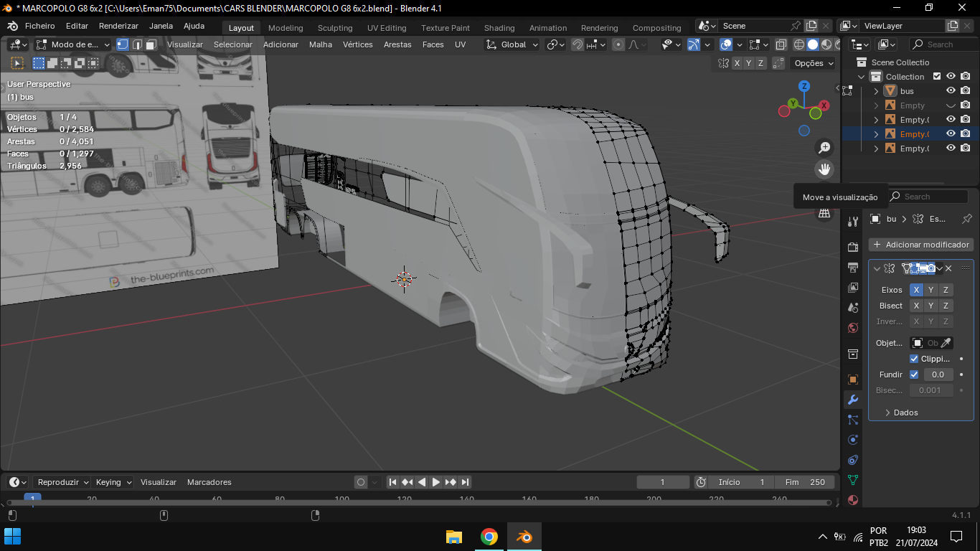Select wireframe viewport shading
Image resolution: width=980 pixels, height=551 pixels.
[798, 44]
